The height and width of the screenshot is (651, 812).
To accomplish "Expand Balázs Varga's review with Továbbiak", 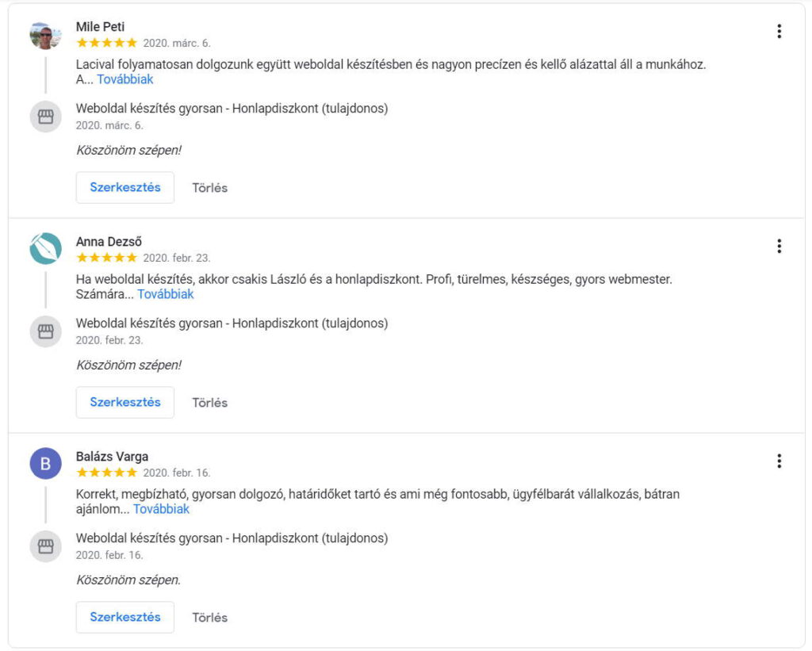I will point(161,509).
